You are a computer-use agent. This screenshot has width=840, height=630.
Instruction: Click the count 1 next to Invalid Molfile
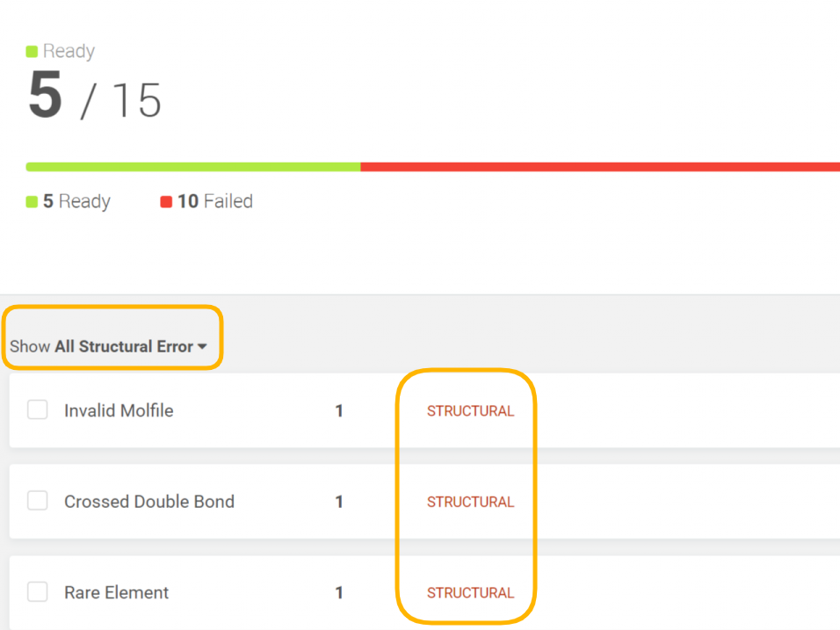click(339, 411)
